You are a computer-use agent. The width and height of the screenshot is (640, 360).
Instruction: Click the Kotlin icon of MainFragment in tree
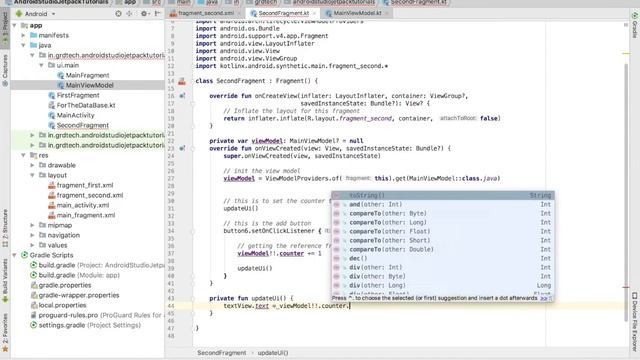60,75
